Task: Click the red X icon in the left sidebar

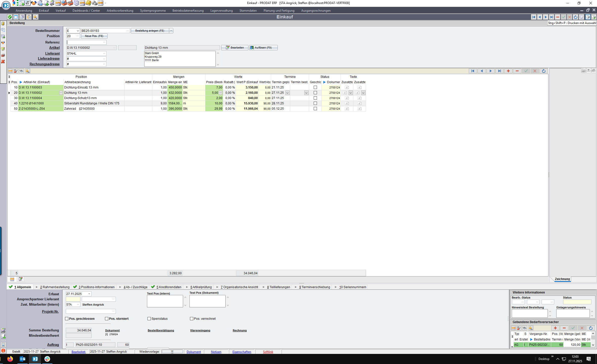Action: point(3,61)
